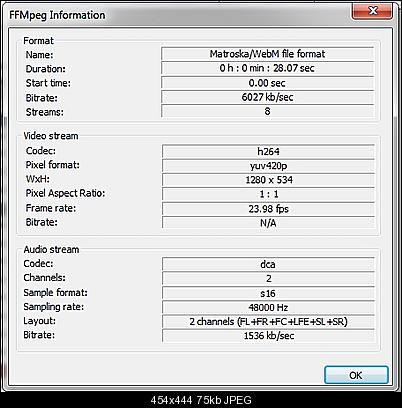Click the 'Audio stream' group label

(x=51, y=249)
